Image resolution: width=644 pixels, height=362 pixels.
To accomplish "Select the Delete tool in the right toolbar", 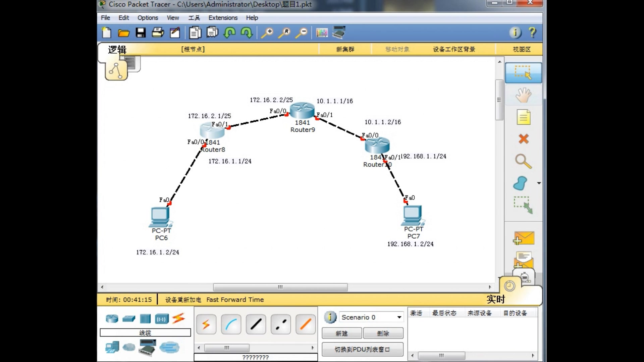I will [523, 139].
